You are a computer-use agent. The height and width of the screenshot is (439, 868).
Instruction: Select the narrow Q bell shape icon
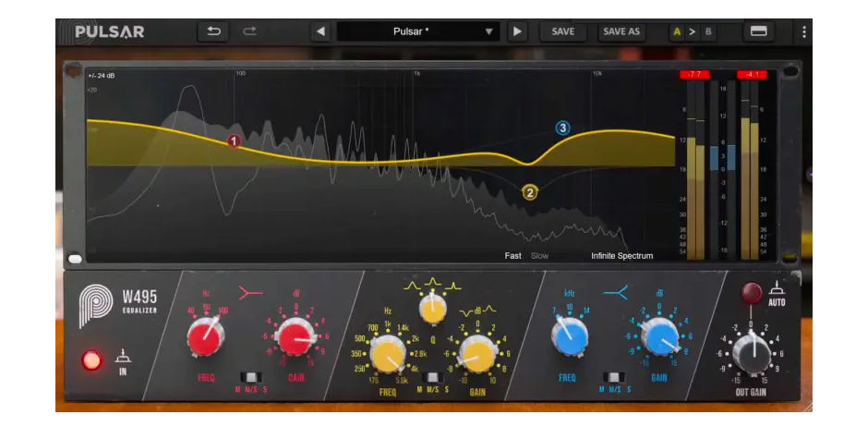(x=453, y=286)
